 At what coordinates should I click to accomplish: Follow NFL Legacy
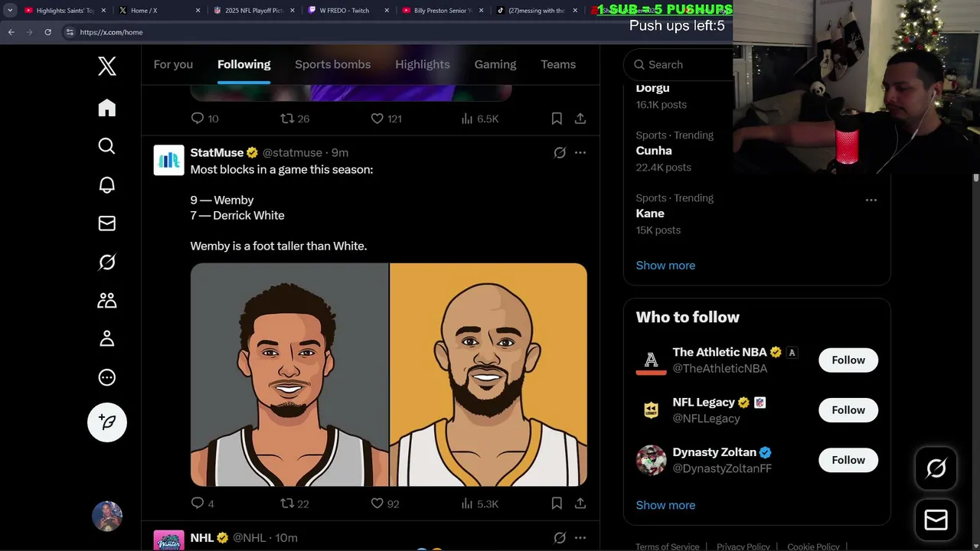pyautogui.click(x=848, y=410)
